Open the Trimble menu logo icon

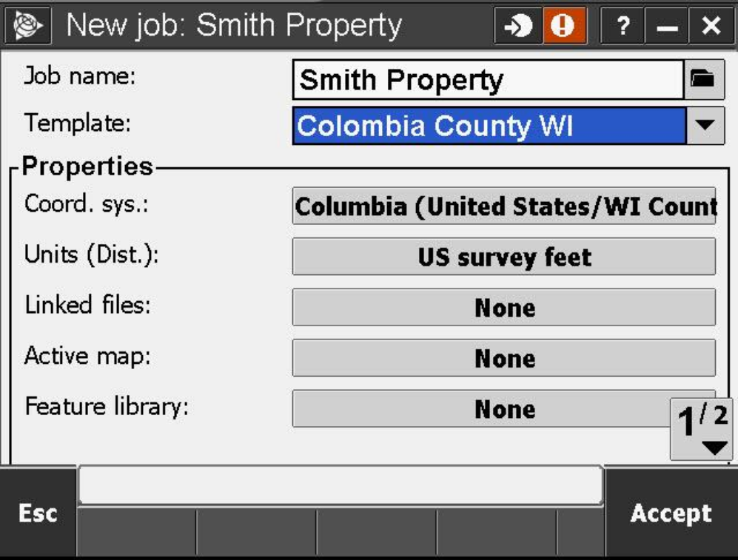(x=27, y=25)
